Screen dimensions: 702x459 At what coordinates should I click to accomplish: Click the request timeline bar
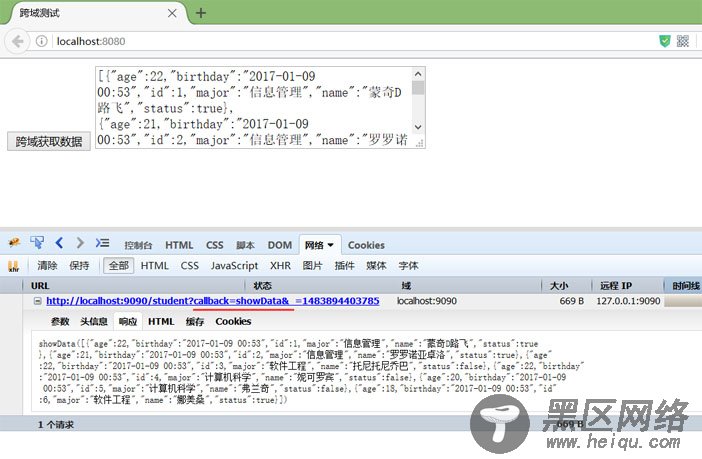pos(683,301)
